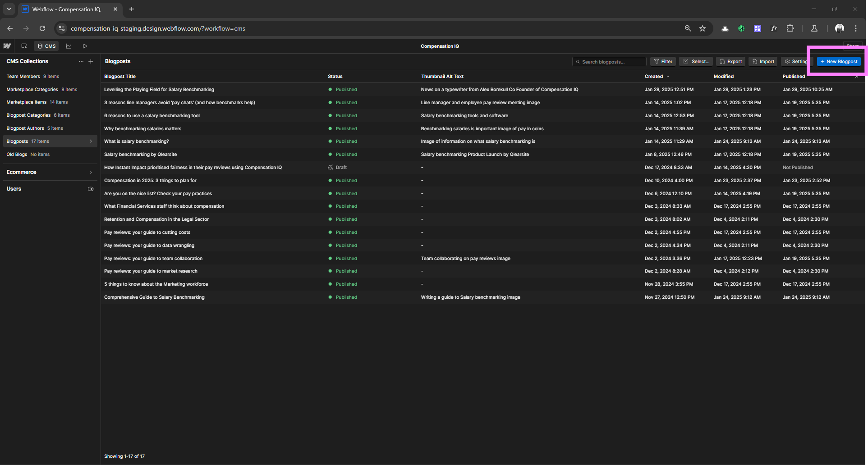The image size is (868, 465).
Task: Create a New Blogpost
Action: [x=839, y=62]
